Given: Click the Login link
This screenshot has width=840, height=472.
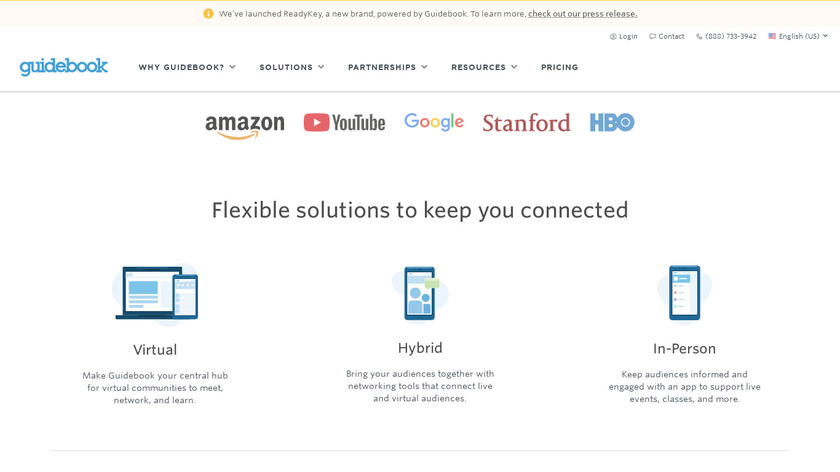Looking at the screenshot, I should pos(624,36).
